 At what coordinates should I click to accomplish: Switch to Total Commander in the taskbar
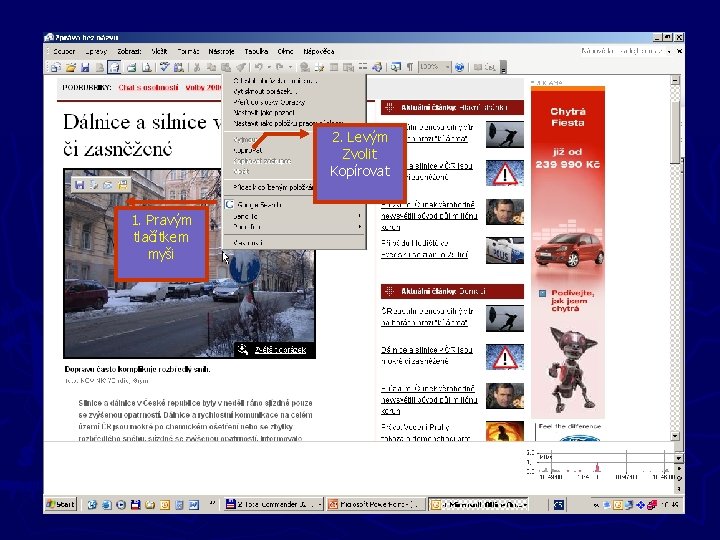pyautogui.click(x=272, y=504)
